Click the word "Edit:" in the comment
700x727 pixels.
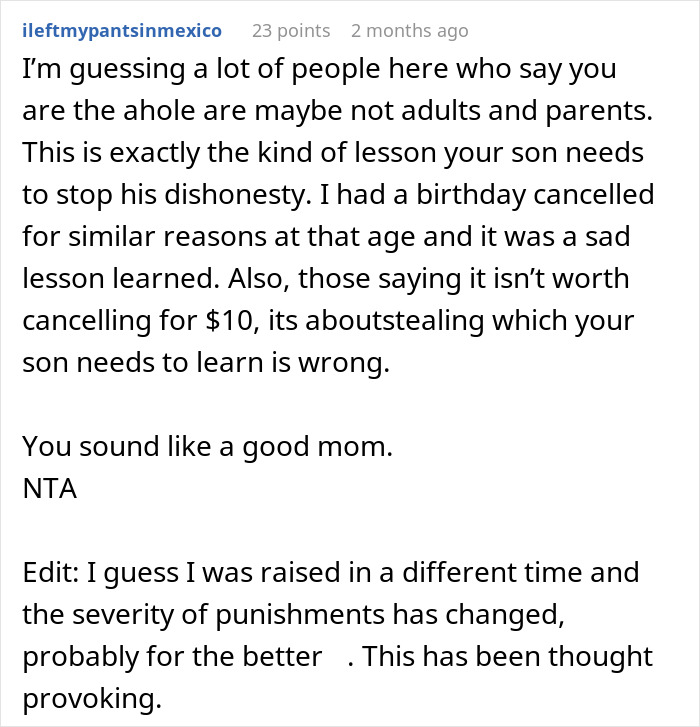[50, 573]
